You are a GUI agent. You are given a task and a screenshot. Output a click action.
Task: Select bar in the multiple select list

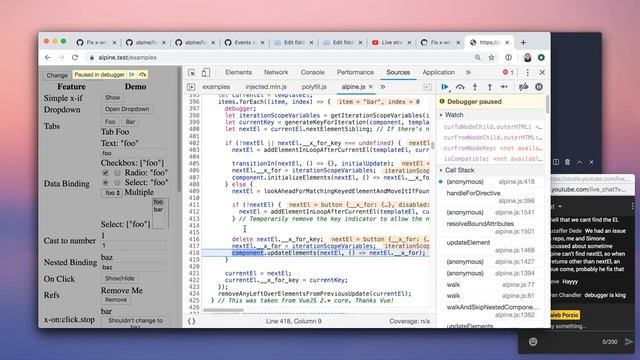point(158,209)
